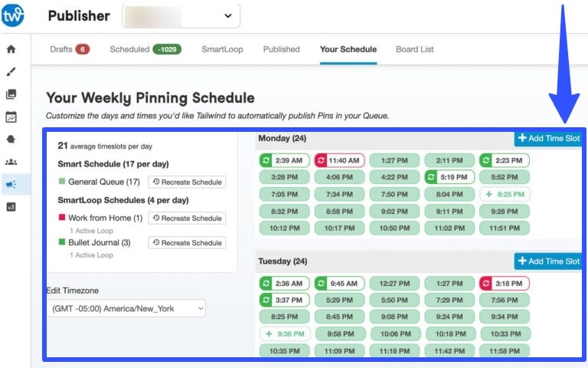This screenshot has width=588, height=368.
Task: Open the paintbrush Create sidebar icon
Action: (11, 72)
